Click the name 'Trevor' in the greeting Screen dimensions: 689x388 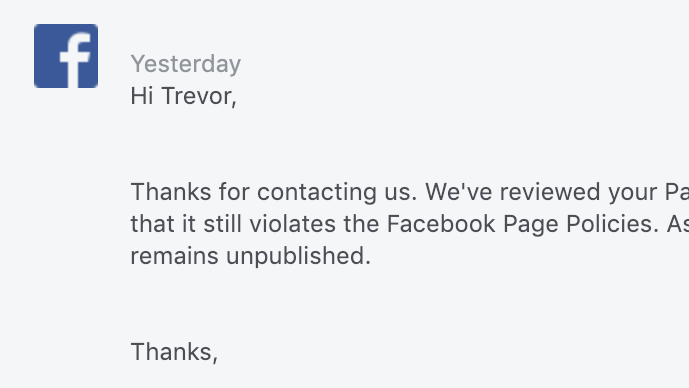click(x=197, y=96)
